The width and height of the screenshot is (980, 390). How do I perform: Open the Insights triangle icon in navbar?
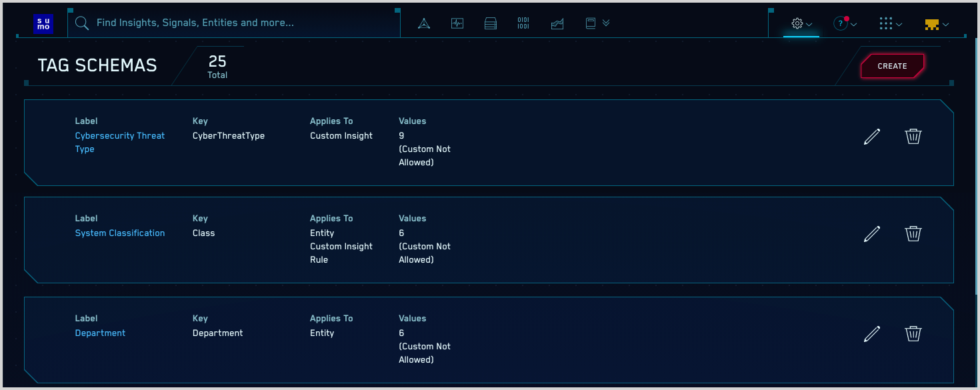423,24
